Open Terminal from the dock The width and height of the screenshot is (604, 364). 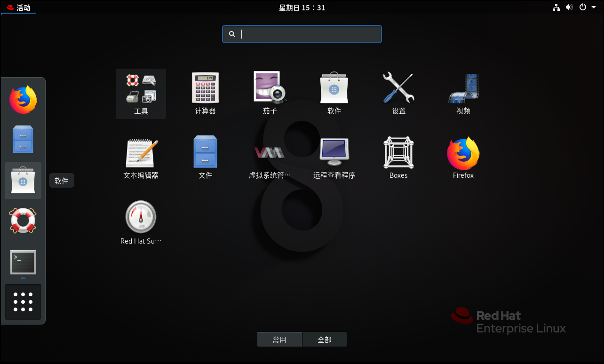23,262
